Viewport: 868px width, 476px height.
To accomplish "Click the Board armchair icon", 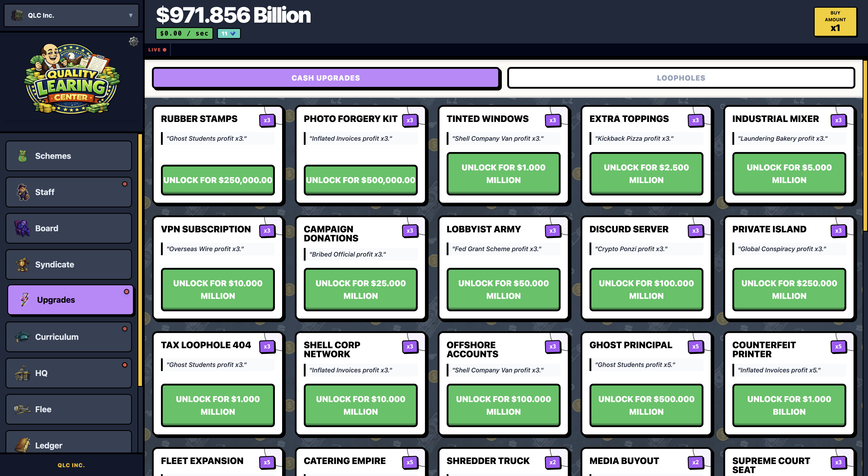I will coord(22,228).
